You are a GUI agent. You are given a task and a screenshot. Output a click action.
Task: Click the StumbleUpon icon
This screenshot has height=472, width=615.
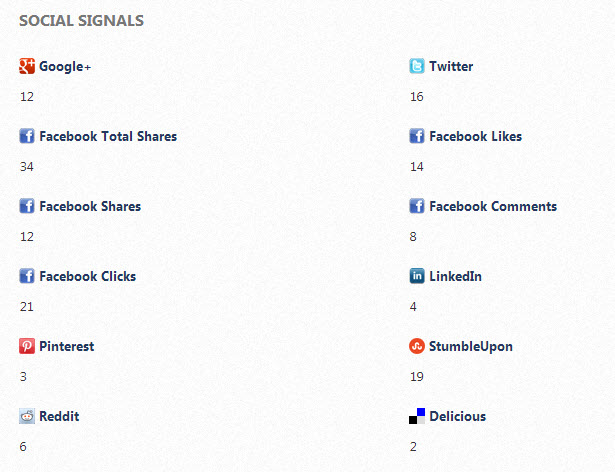[417, 347]
